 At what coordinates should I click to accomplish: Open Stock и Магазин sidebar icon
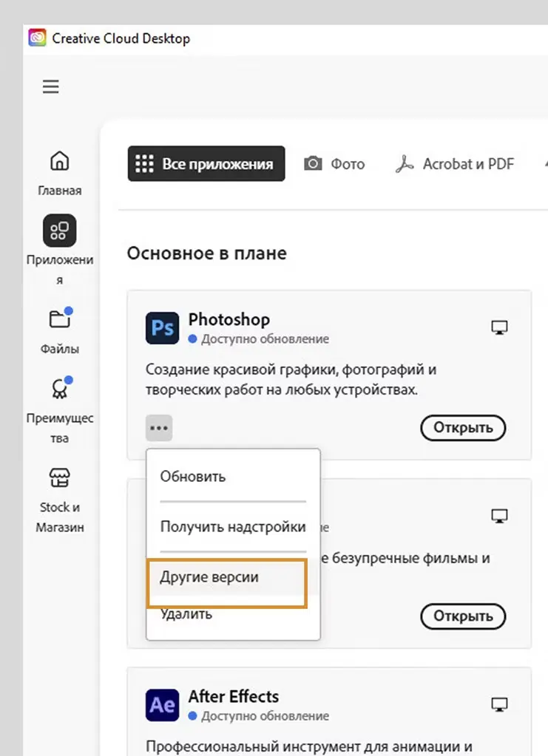click(x=59, y=478)
